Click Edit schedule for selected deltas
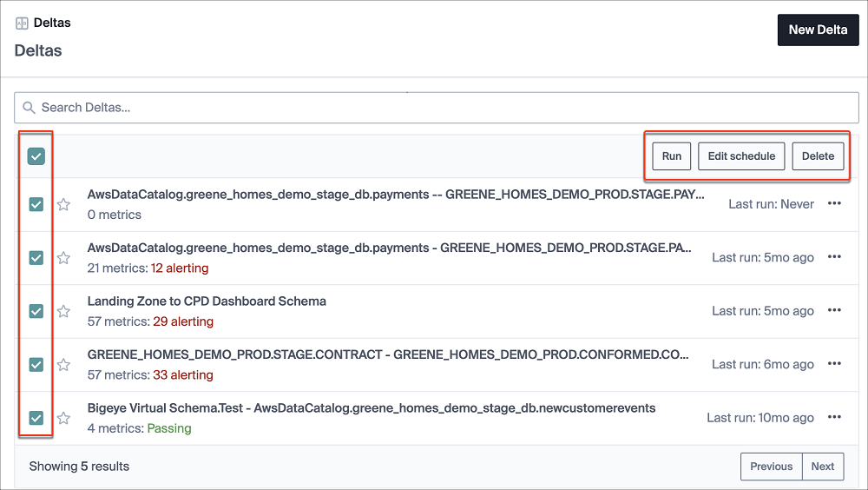 pyautogui.click(x=741, y=156)
